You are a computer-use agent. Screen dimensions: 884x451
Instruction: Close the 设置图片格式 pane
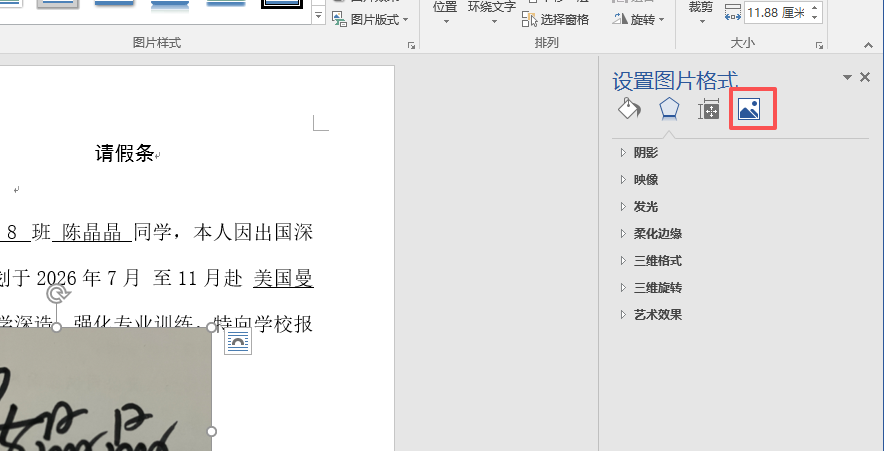point(865,77)
